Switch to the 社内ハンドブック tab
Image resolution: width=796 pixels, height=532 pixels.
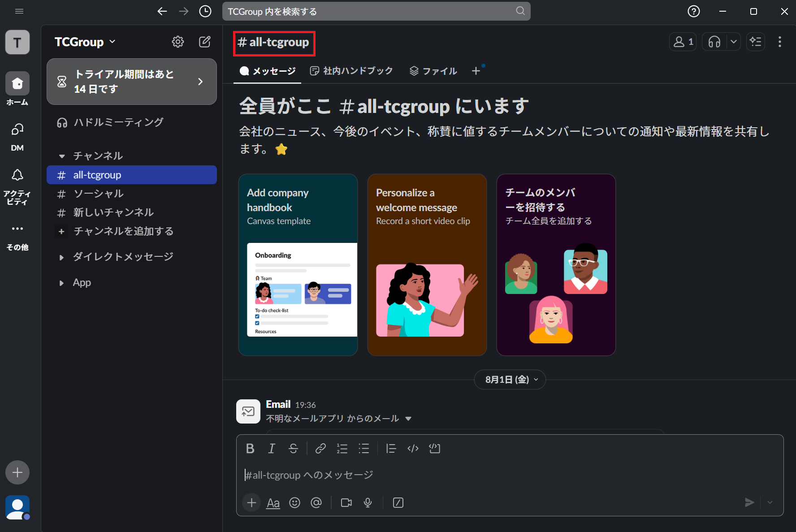[x=351, y=71]
